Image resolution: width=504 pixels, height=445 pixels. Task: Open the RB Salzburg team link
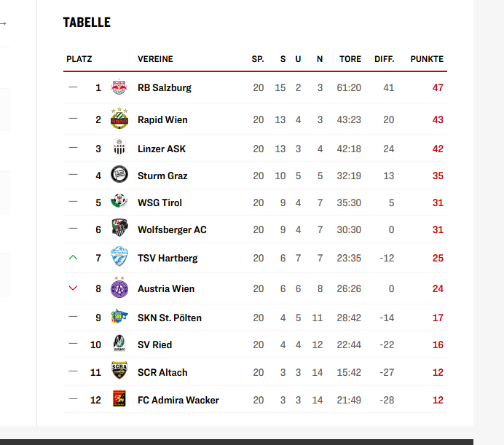pos(165,88)
